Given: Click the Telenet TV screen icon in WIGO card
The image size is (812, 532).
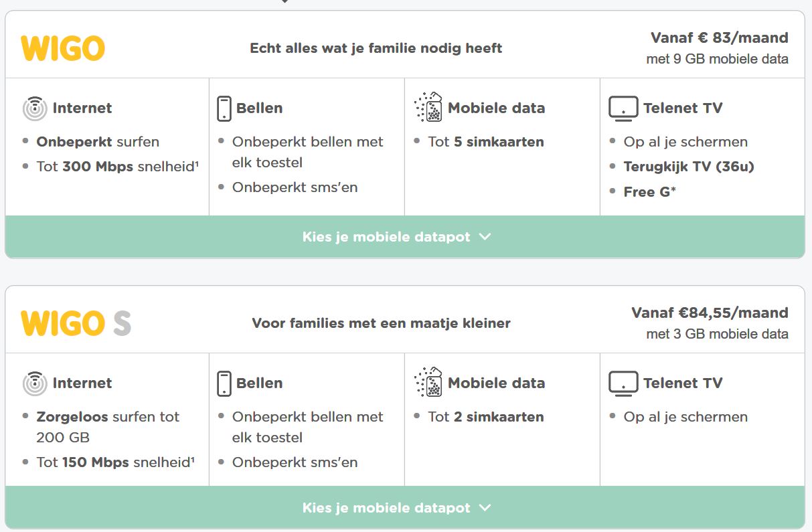Looking at the screenshot, I should tap(623, 108).
